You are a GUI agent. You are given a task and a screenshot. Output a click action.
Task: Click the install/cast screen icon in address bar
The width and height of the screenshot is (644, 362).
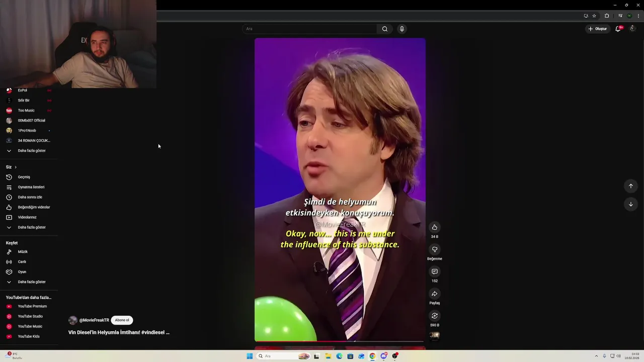586,16
